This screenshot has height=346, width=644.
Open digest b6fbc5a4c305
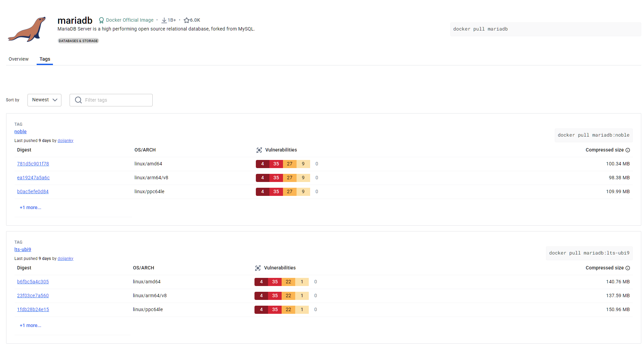pos(33,282)
